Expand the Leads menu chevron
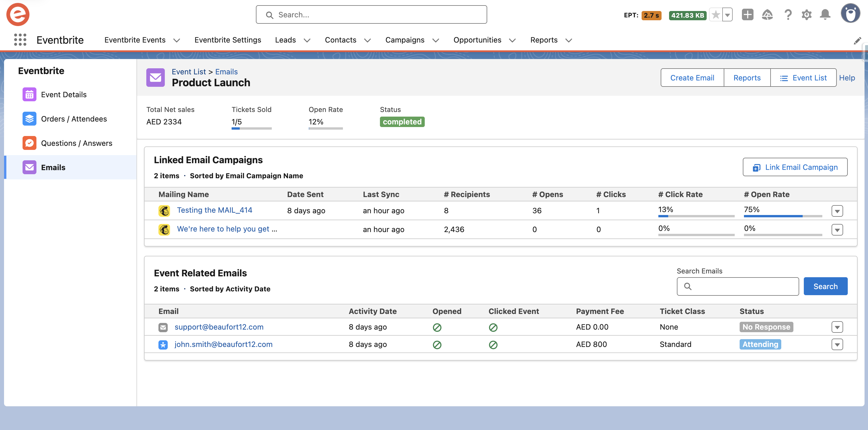This screenshot has width=868, height=430. point(307,41)
